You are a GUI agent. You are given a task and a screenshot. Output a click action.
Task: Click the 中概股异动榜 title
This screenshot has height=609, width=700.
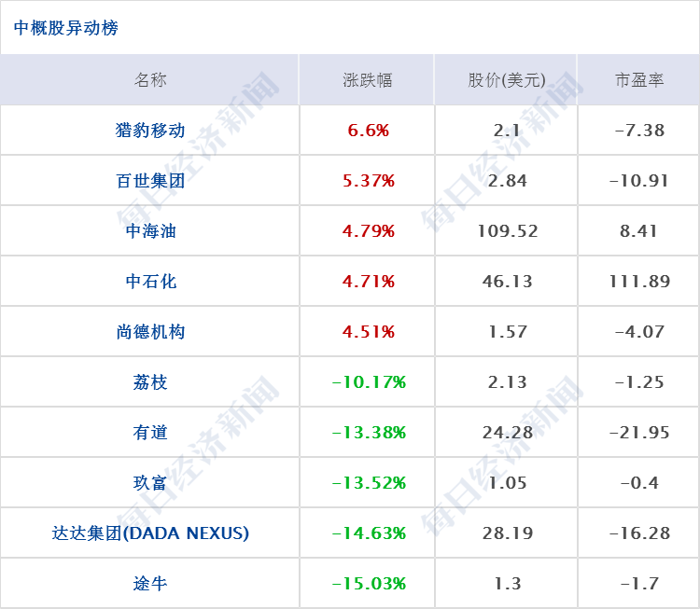click(65, 28)
